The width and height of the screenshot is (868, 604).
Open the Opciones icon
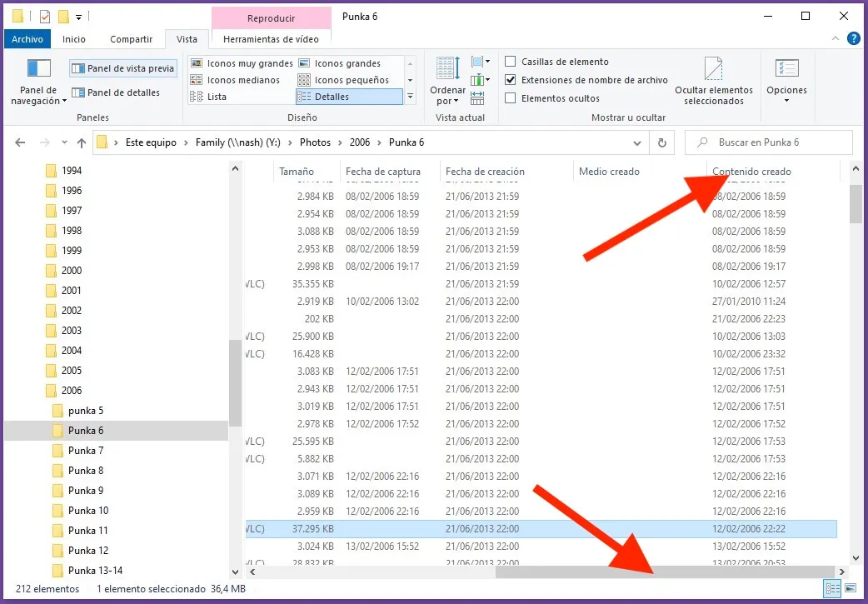click(x=786, y=70)
